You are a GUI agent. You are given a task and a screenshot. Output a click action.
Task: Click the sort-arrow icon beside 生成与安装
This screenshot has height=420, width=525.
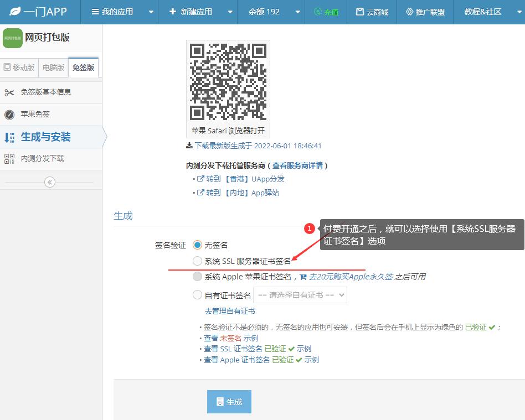pyautogui.click(x=9, y=138)
